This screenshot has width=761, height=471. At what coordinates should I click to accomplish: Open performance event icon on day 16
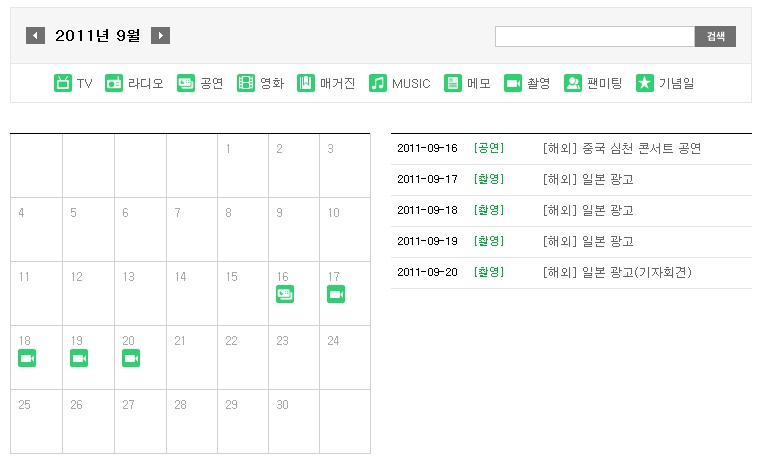tap(285, 294)
